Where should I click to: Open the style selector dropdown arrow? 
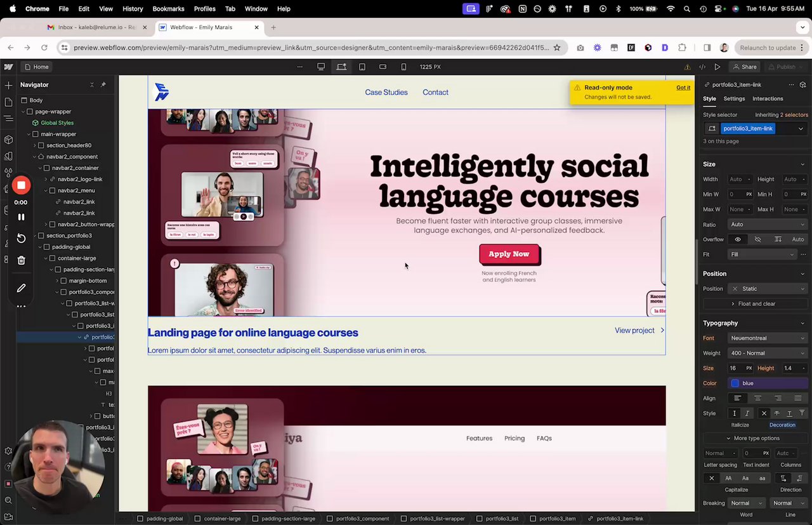801,128
